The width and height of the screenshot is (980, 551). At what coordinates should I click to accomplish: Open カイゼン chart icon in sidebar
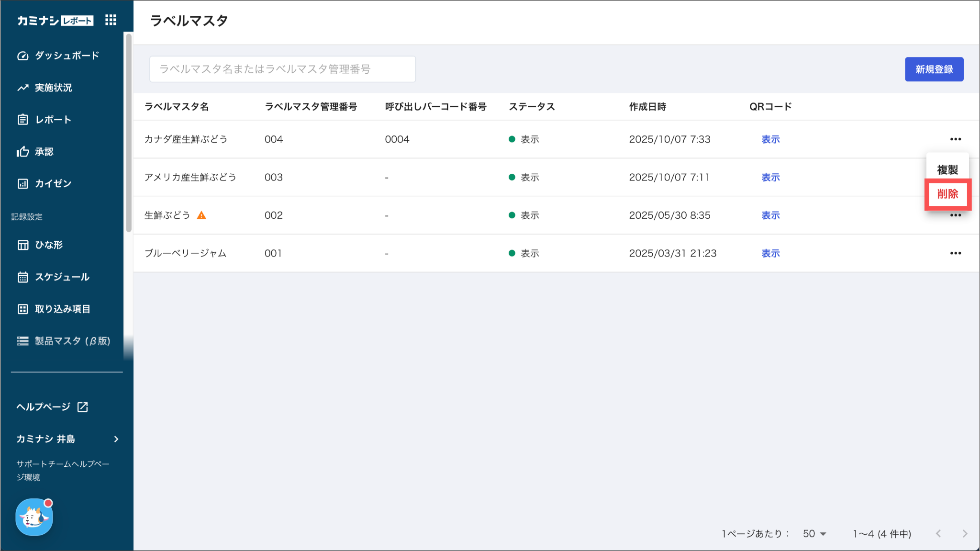22,184
